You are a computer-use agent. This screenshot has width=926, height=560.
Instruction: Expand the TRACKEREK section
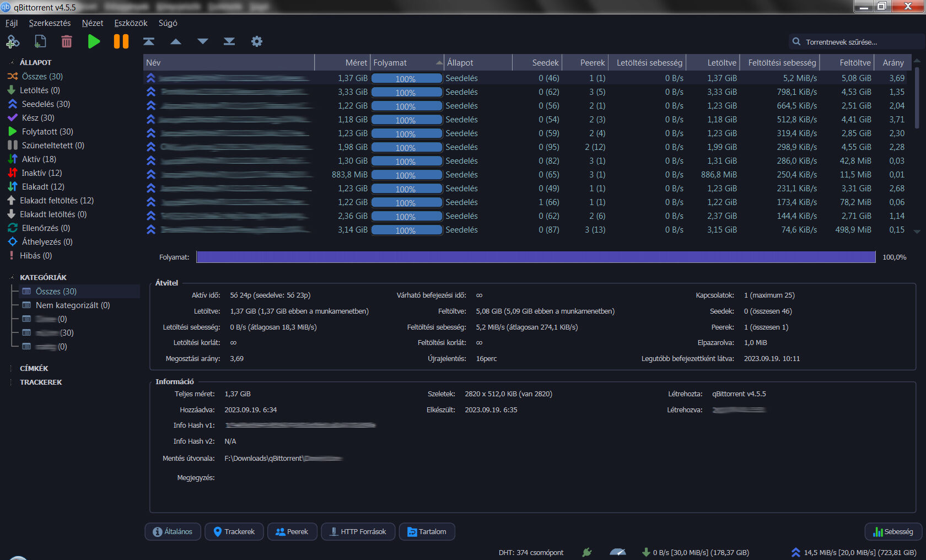[12, 382]
